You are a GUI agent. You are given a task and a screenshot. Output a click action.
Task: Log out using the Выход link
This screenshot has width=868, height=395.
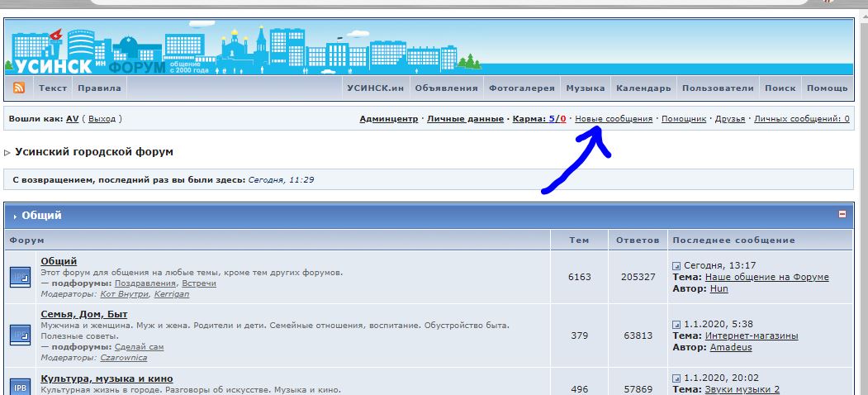(102, 119)
